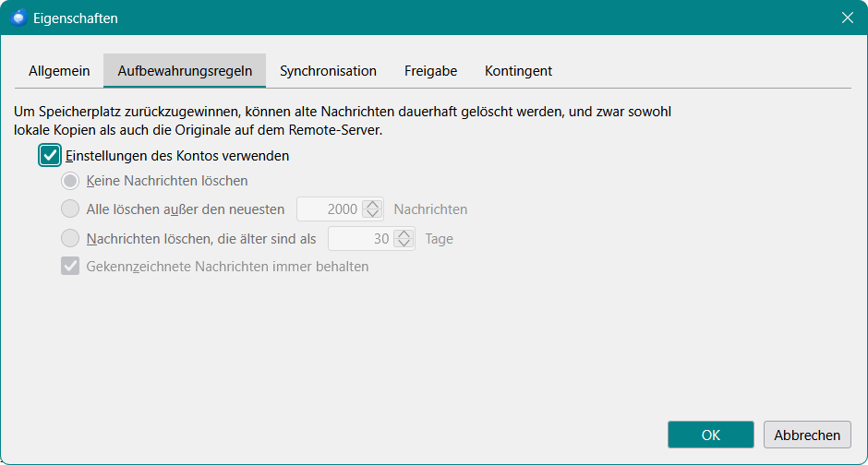
Task: Decrease the 2000 Nachrichten count with down arrow
Action: pyautogui.click(x=372, y=214)
